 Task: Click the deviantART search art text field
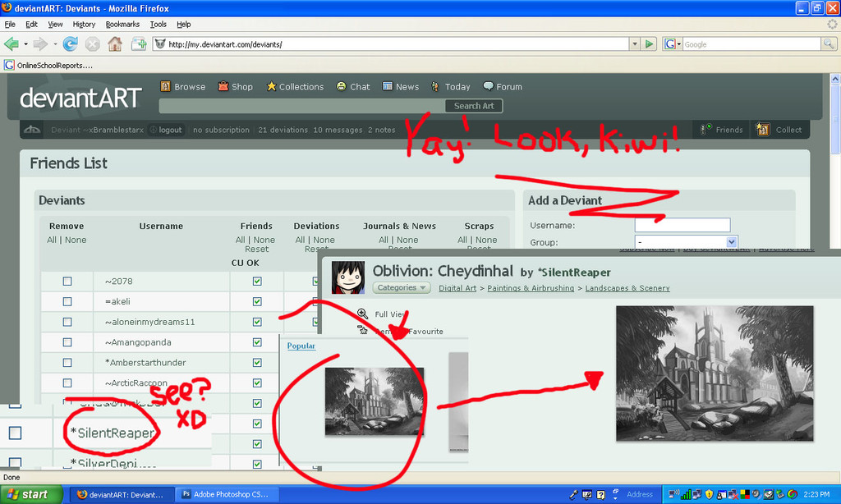point(302,106)
